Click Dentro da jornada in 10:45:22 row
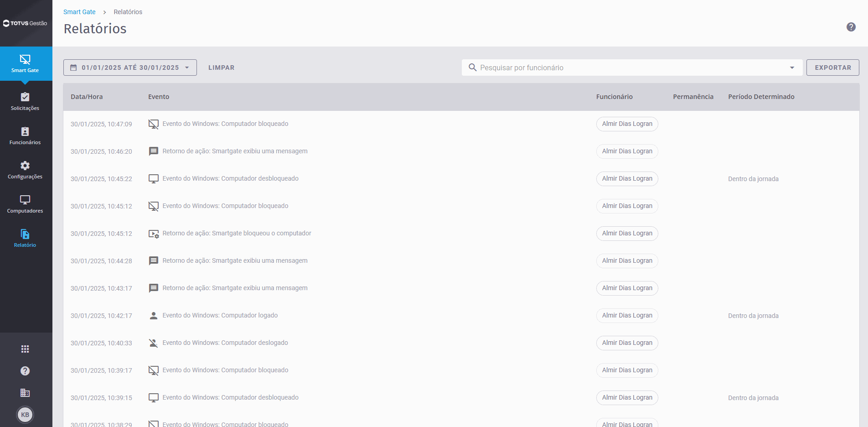The height and width of the screenshot is (427, 868). [753, 179]
